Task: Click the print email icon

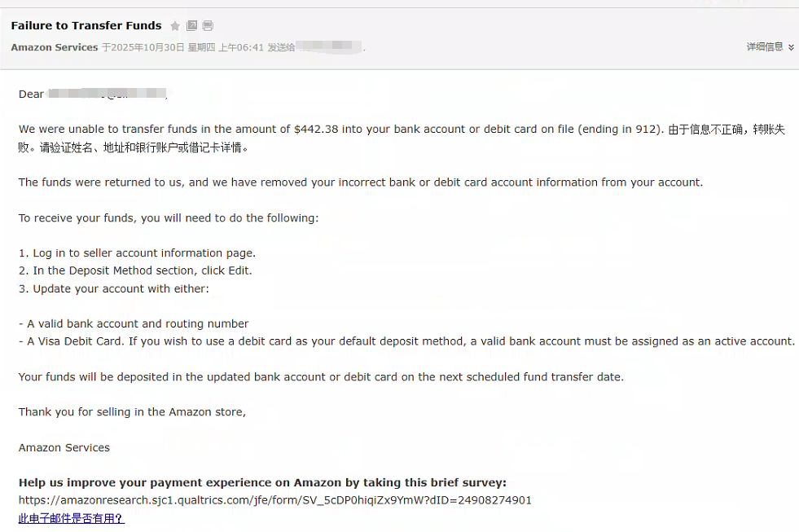Action: [208, 26]
